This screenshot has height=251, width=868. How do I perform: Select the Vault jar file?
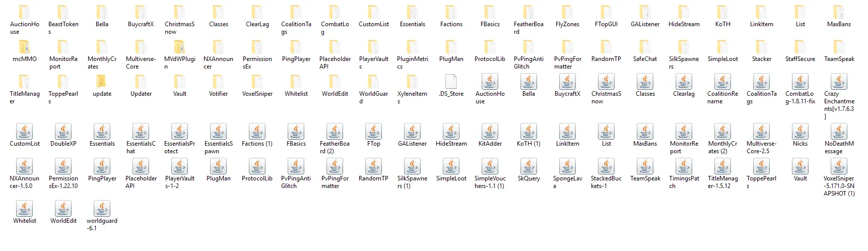800,170
